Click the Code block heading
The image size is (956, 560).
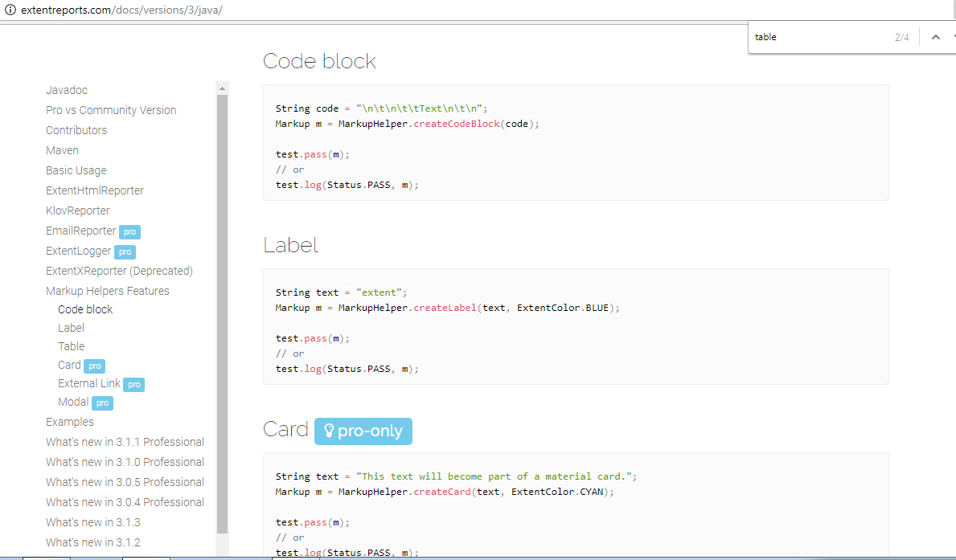tap(319, 62)
